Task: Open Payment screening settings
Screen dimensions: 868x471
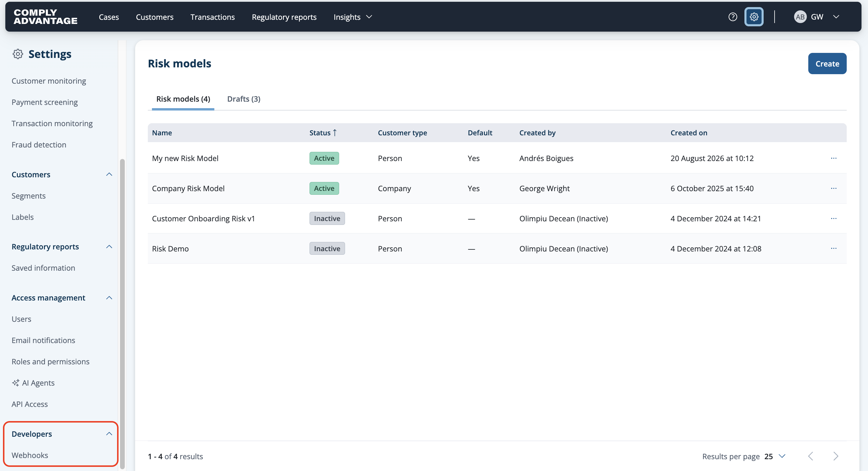Action: [45, 102]
